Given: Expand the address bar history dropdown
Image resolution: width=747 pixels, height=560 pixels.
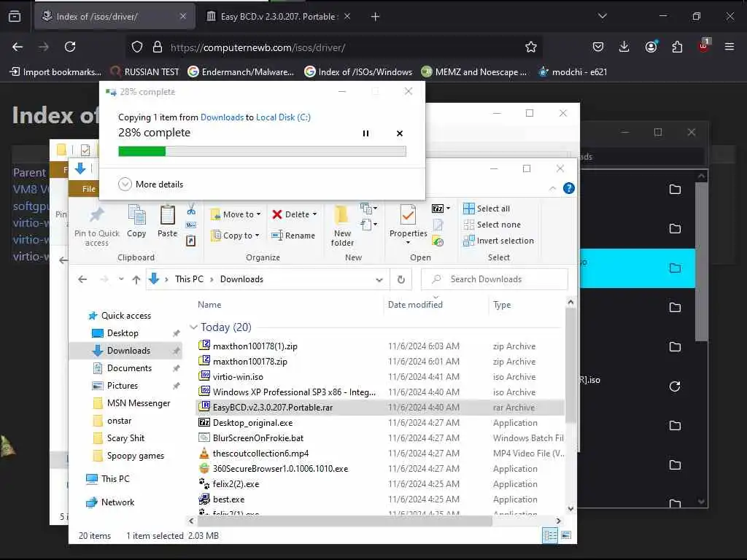Looking at the screenshot, I should pyautogui.click(x=379, y=279).
